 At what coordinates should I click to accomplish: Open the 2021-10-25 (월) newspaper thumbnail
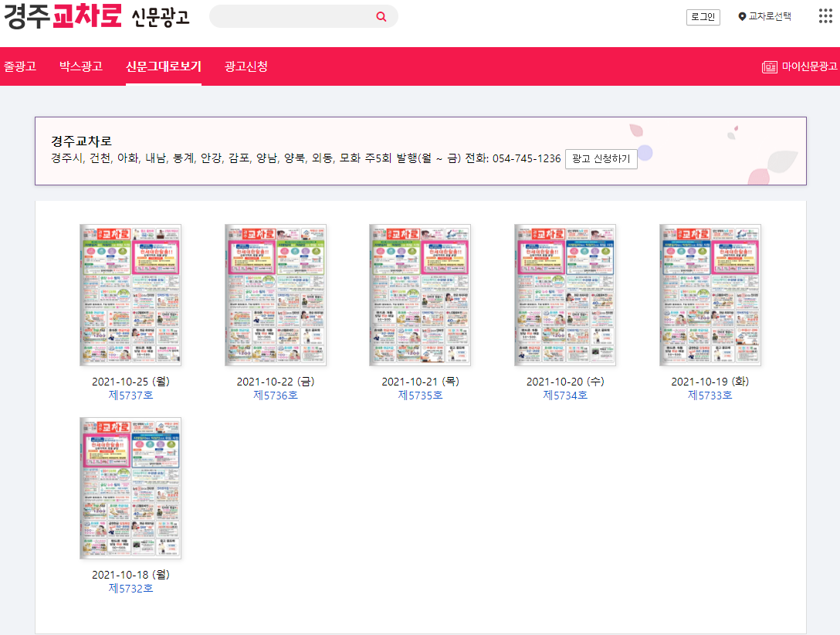pyautogui.click(x=130, y=295)
